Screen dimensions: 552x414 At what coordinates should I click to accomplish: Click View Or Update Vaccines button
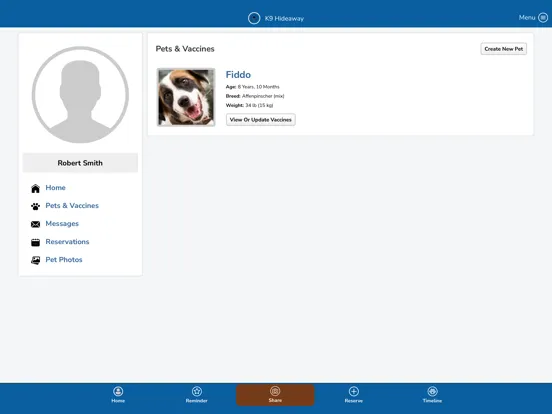coord(261,120)
